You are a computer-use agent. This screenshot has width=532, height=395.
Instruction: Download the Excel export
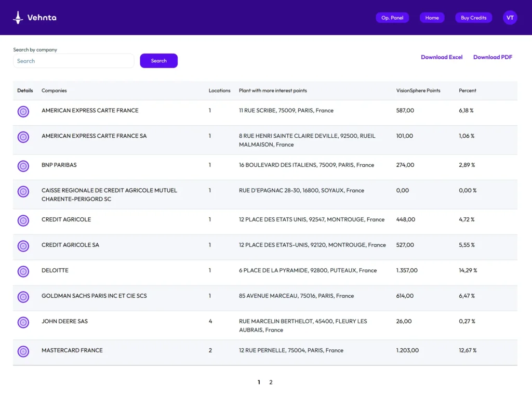tap(442, 57)
